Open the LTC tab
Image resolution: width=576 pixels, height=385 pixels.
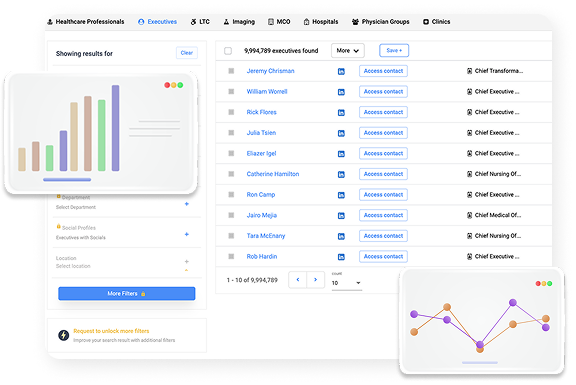click(x=200, y=22)
